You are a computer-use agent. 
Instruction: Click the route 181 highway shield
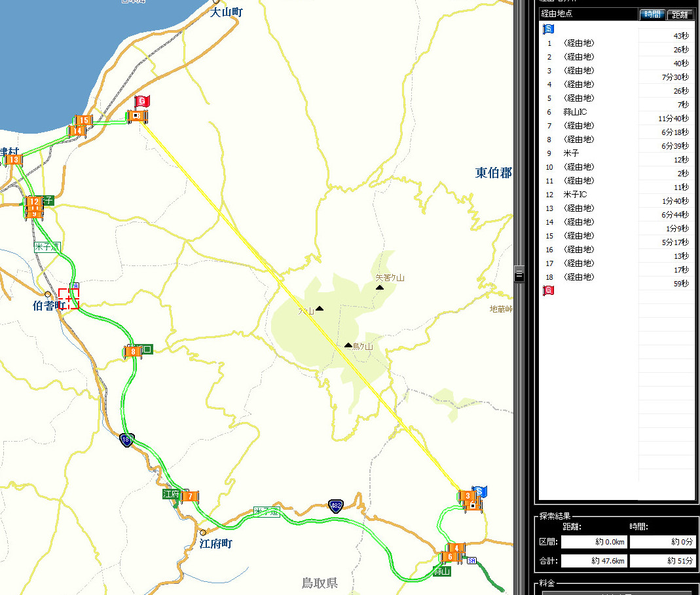point(127,440)
